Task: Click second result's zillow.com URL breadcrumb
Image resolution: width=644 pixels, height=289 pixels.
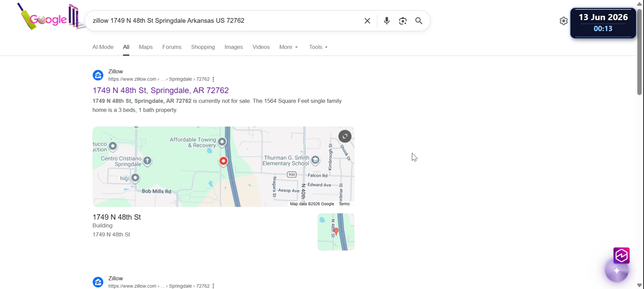Action: click(159, 286)
